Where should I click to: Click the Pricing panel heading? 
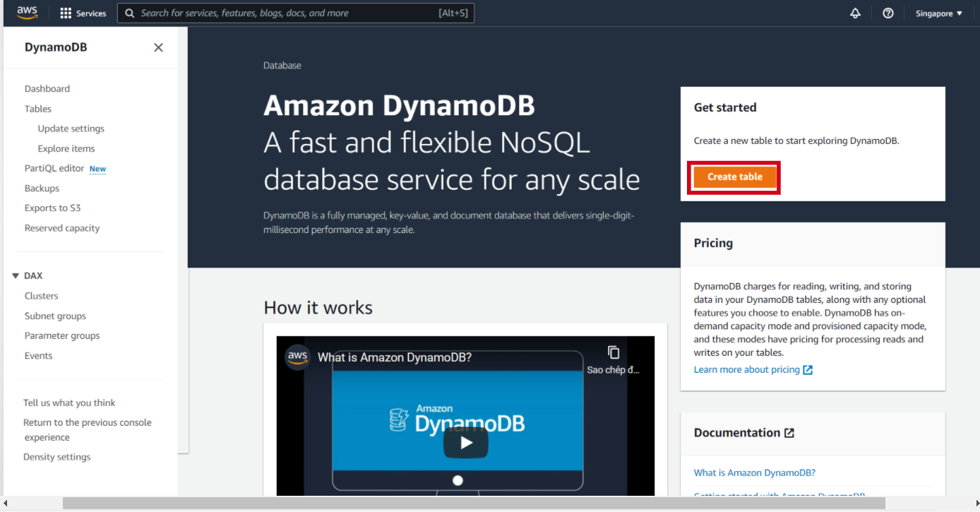713,243
